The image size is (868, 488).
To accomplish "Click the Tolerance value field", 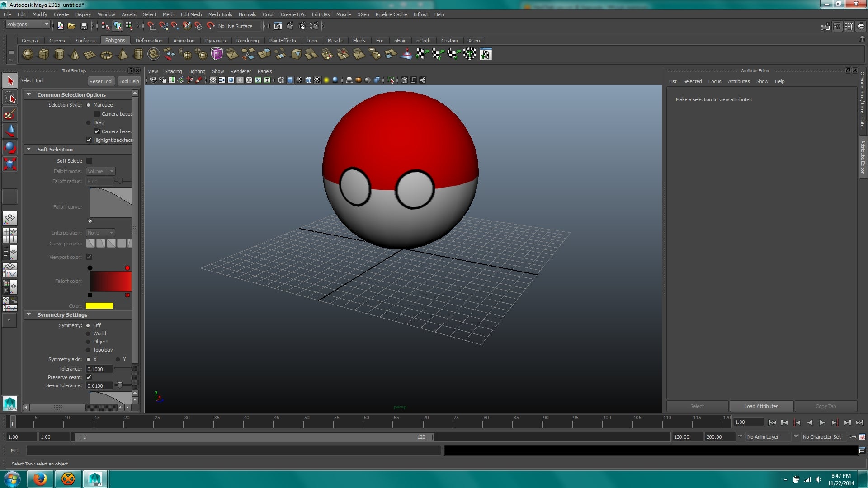I will pyautogui.click(x=99, y=369).
